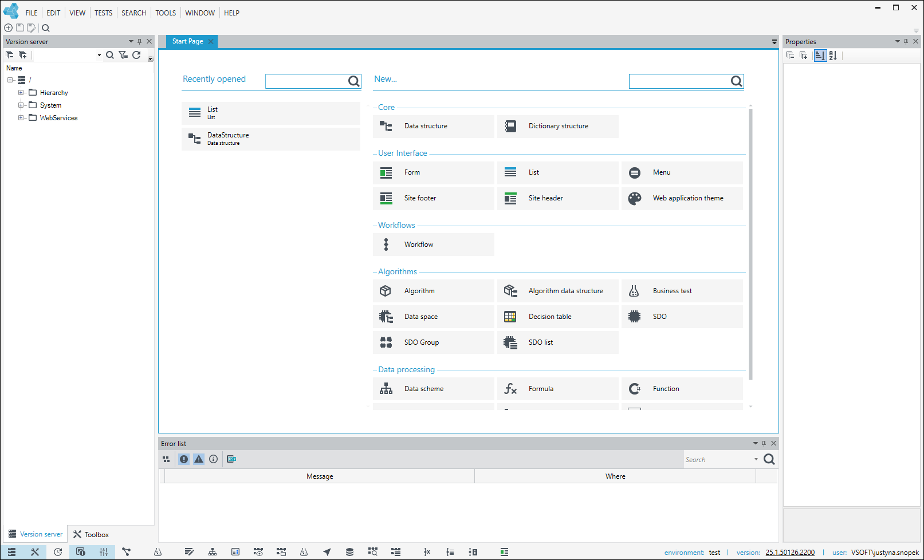Click the version number link
The height and width of the screenshot is (560, 924).
(x=790, y=553)
